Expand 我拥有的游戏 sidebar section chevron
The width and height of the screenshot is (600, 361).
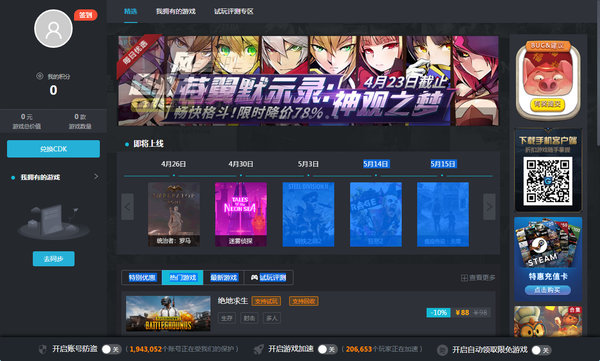coord(96,176)
